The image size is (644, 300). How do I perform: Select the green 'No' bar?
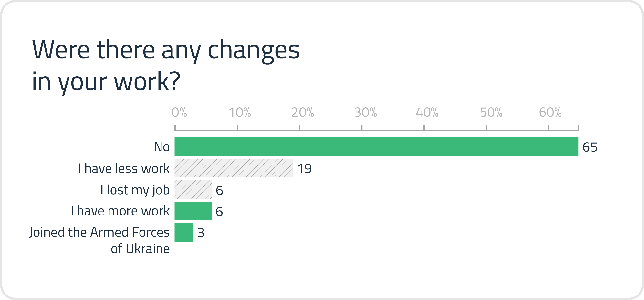(x=376, y=146)
